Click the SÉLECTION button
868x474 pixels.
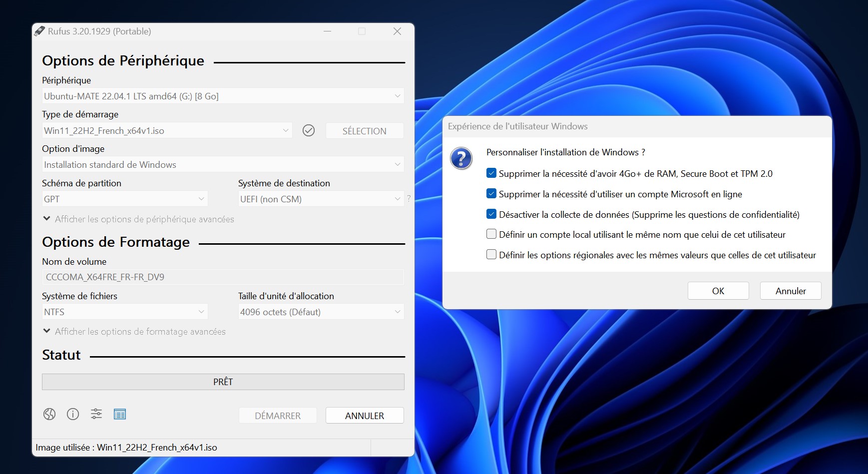(365, 131)
